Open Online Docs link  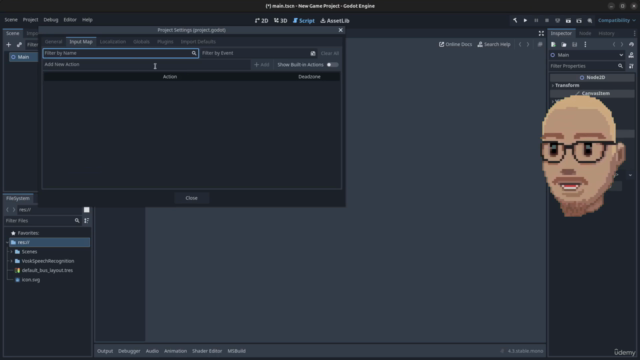coord(455,44)
